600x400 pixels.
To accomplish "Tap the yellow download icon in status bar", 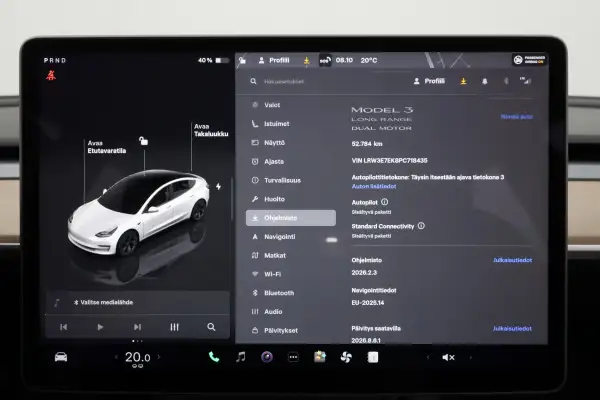I will 307,60.
